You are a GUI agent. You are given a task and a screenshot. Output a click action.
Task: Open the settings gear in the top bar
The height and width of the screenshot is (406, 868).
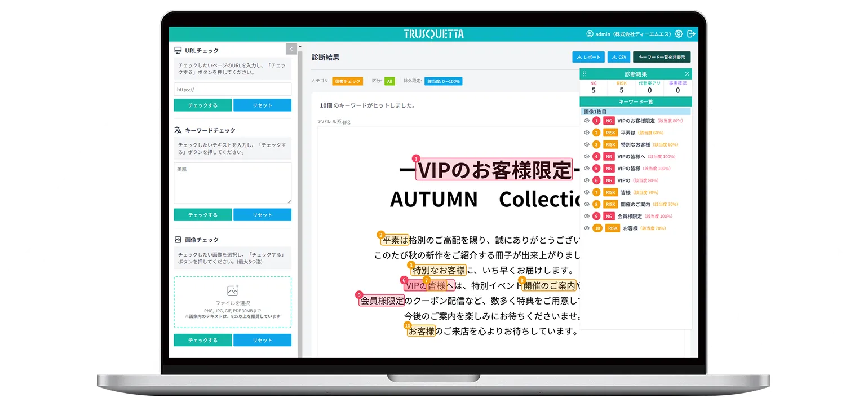679,34
